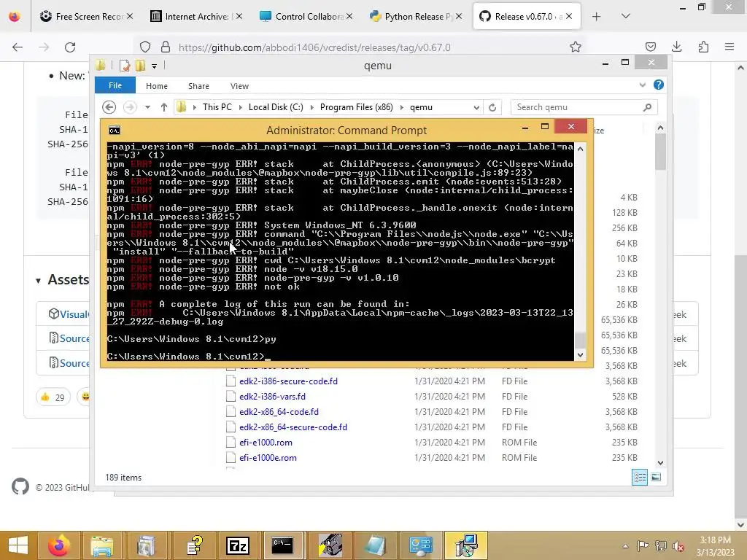
Task: Click the network tray icon
Action: tap(661, 546)
